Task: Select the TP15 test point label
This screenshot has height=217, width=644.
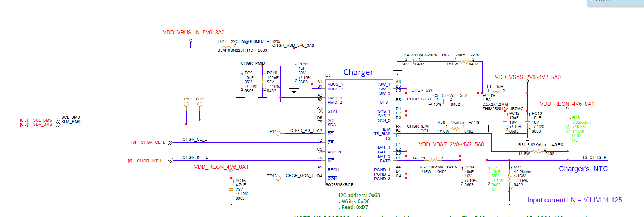Action: click(272, 176)
